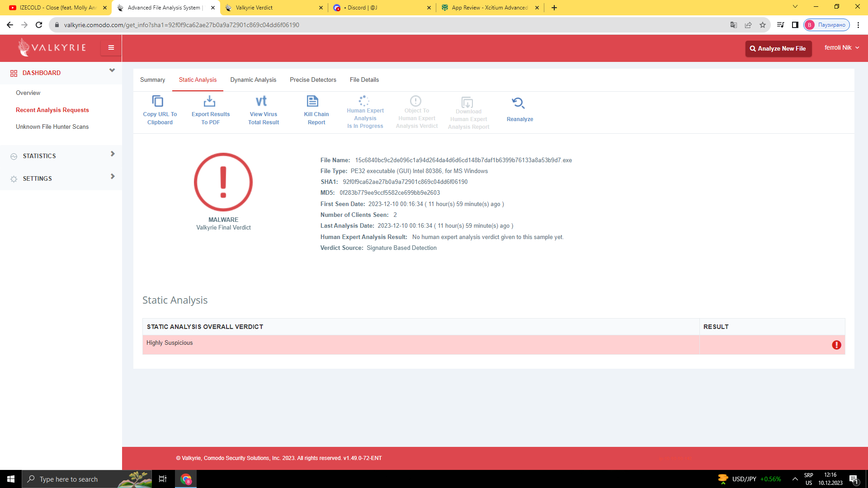Collapse the Dashboard section

tap(112, 70)
